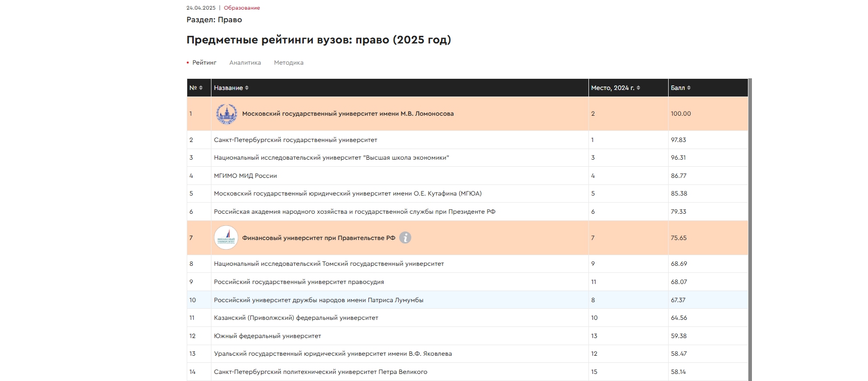Click the score value 85.38
The image size is (868, 381).
[x=679, y=194]
